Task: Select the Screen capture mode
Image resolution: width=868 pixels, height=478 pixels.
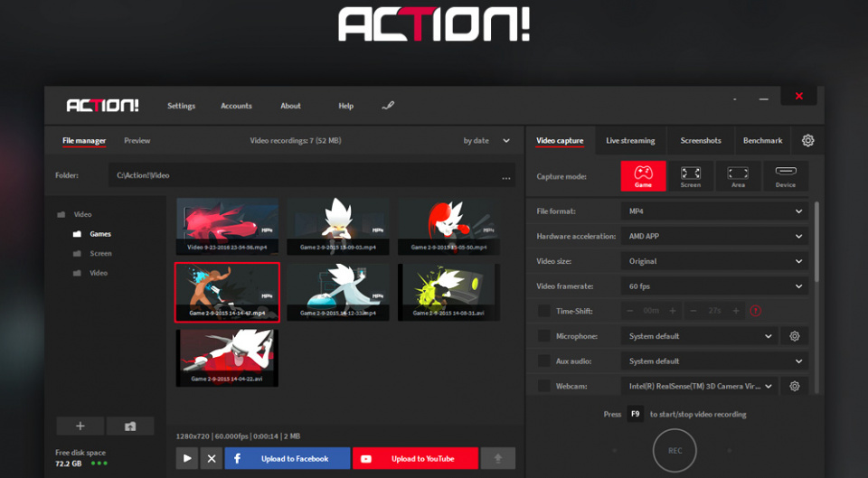Action: [x=690, y=176]
